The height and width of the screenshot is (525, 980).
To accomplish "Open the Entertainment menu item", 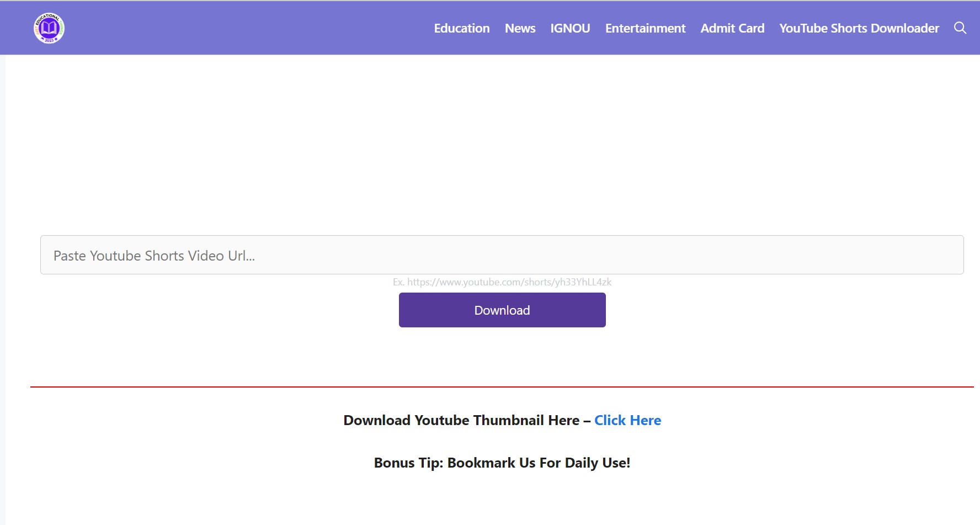I will (645, 28).
